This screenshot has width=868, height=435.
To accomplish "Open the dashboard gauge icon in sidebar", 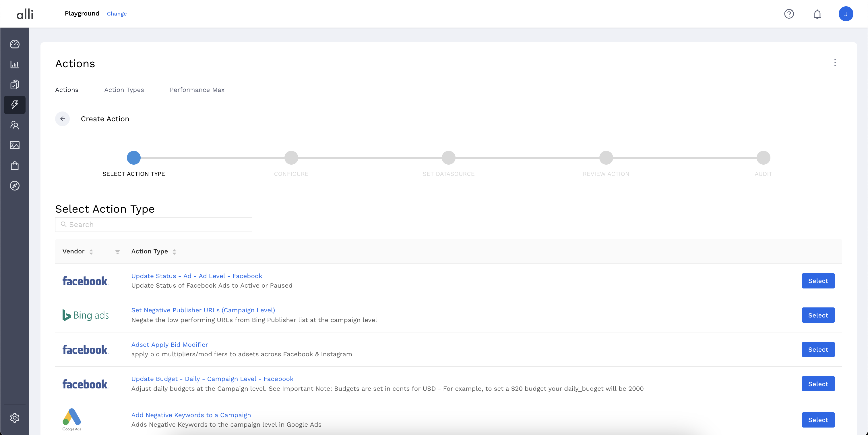I will pyautogui.click(x=14, y=44).
